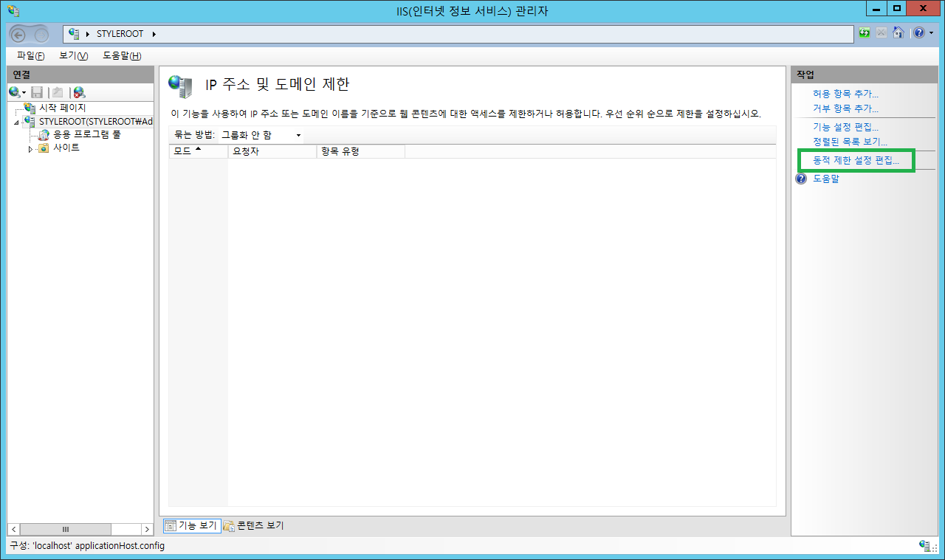Click the blue Help icon in the top toolbar
This screenshot has height=560, width=945.
coord(919,32)
